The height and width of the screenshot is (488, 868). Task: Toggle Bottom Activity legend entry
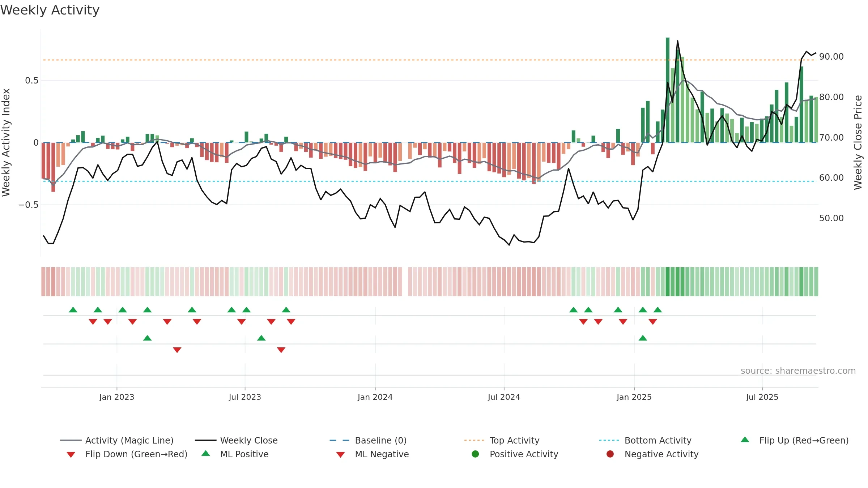click(x=645, y=440)
